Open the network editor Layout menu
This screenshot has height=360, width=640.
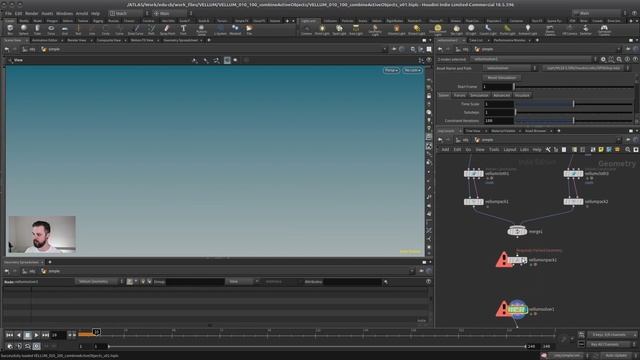tap(509, 150)
